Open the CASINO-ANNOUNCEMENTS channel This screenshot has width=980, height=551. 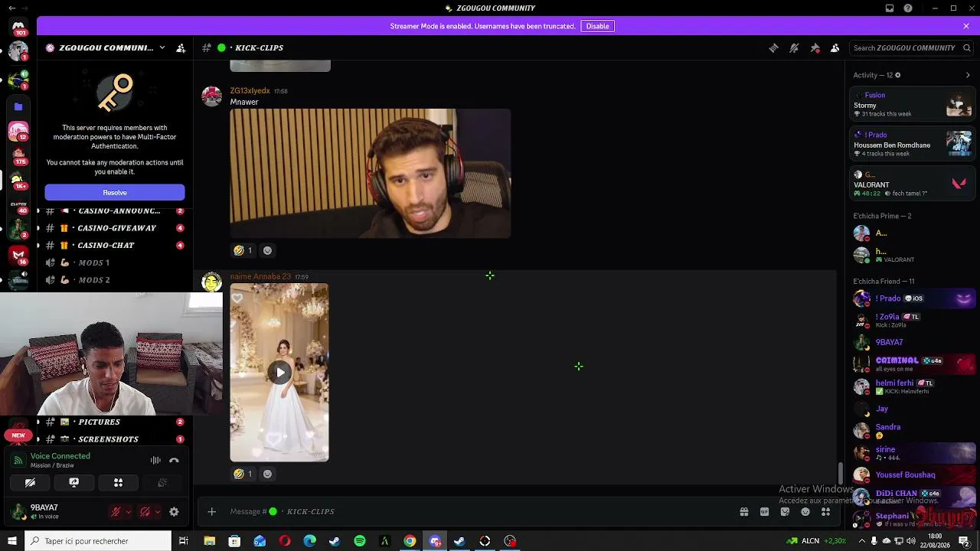coord(115,210)
